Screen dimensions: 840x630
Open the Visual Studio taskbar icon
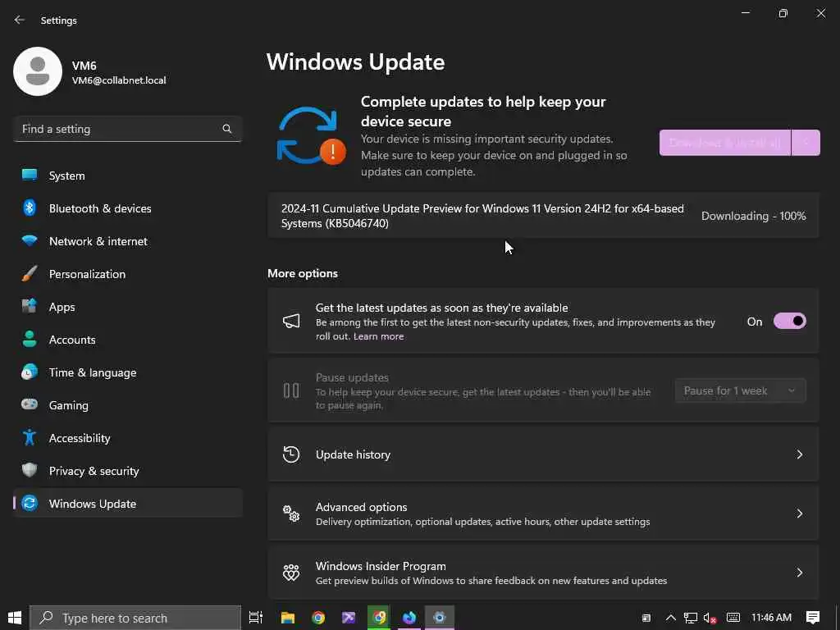[x=349, y=618]
